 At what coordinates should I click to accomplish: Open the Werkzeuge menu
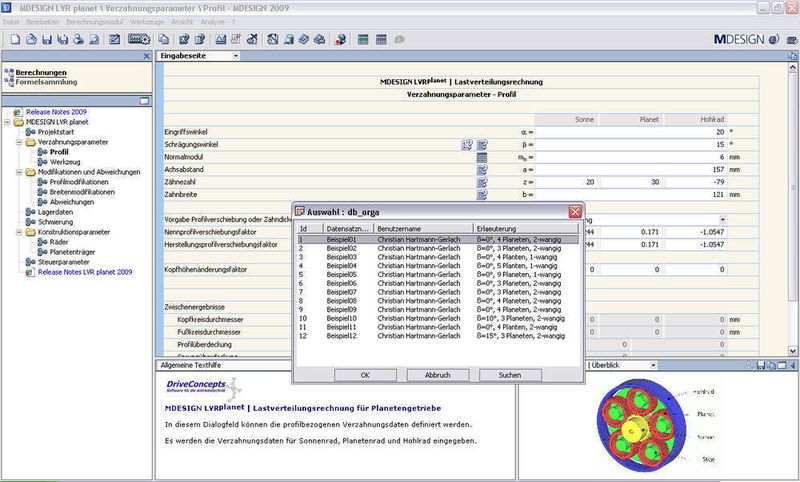pyautogui.click(x=147, y=22)
